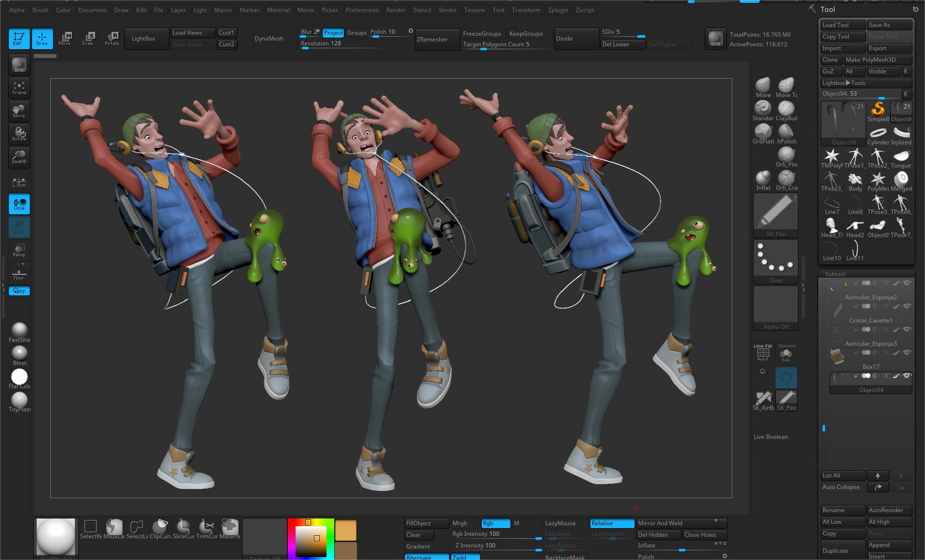925x560 pixels.
Task: Click Make PolyMesh3D button
Action: coord(878,60)
